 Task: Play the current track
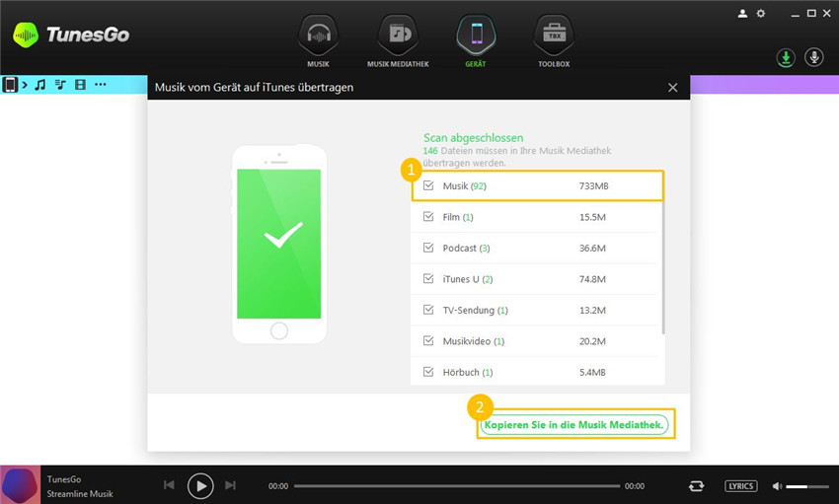[200, 486]
